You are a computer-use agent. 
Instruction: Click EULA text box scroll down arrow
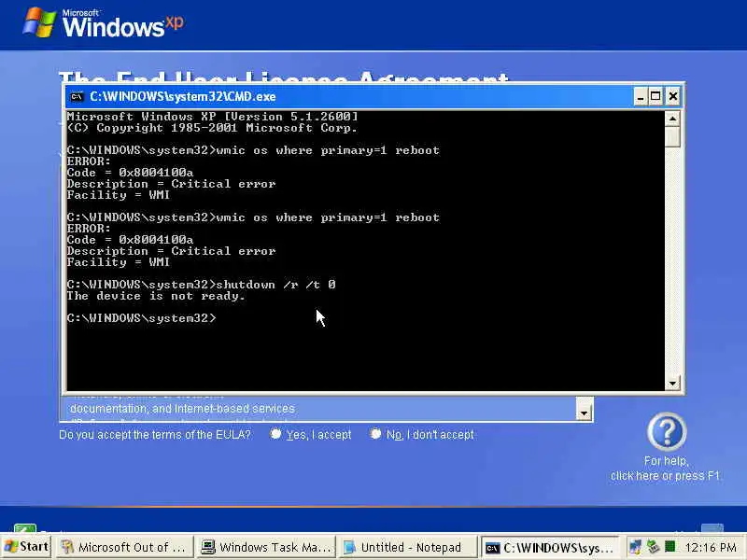click(x=585, y=413)
